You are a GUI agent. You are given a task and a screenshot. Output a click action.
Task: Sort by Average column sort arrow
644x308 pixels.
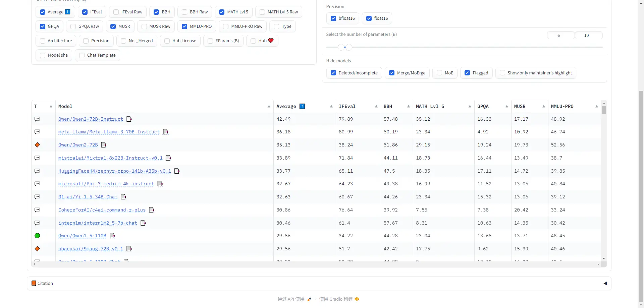(x=331, y=106)
